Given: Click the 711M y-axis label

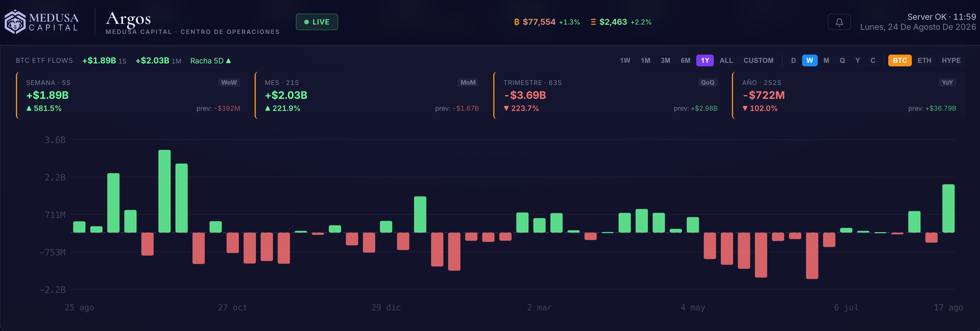Looking at the screenshot, I should pyautogui.click(x=55, y=215).
